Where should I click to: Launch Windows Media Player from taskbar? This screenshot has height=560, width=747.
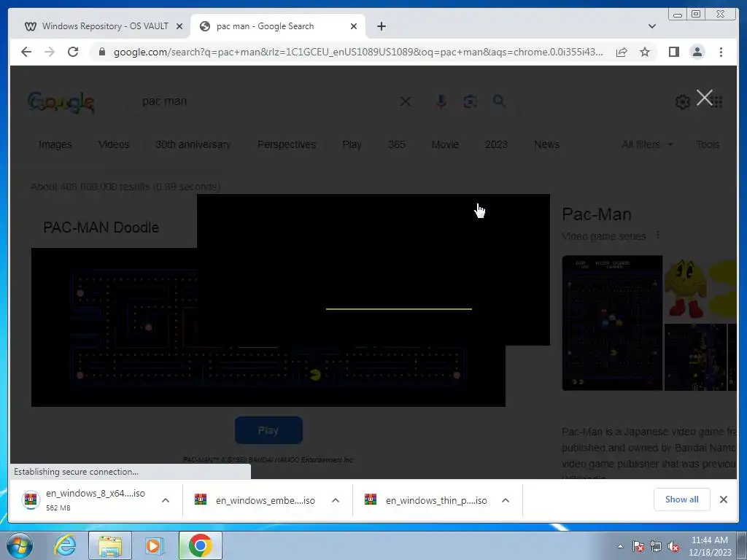click(154, 545)
